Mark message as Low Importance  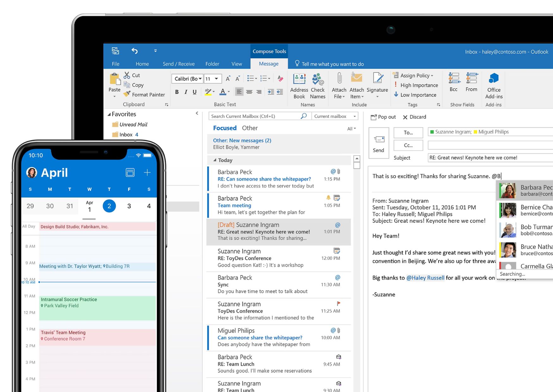(415, 95)
